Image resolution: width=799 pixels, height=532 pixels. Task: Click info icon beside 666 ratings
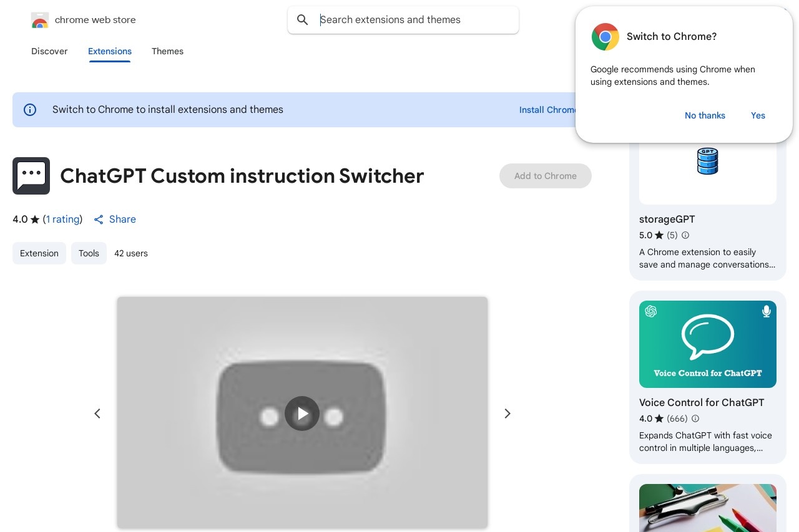(x=695, y=418)
